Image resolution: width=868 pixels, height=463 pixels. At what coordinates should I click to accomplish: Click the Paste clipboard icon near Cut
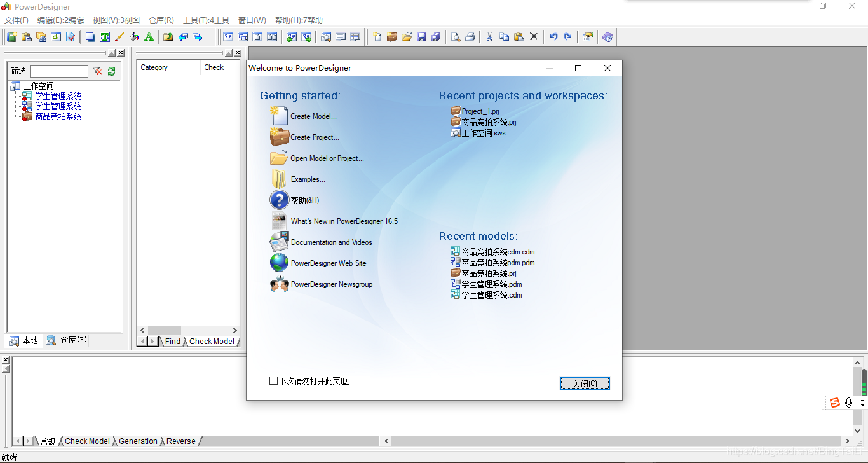click(x=519, y=37)
